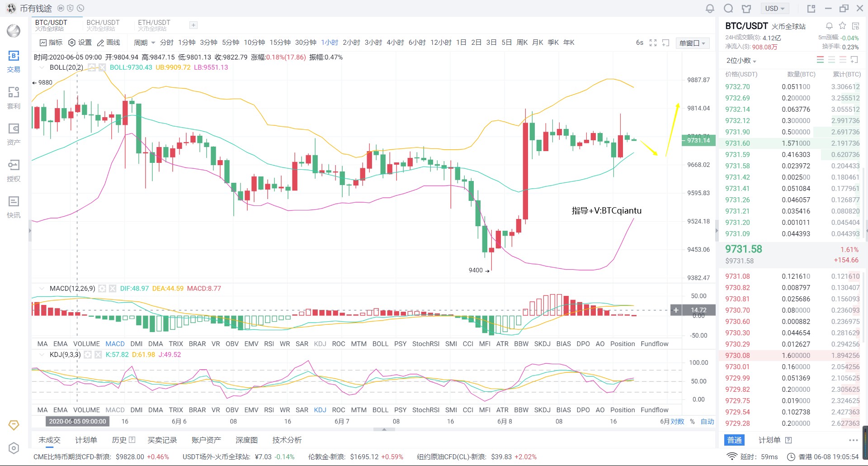
Task: Open 快讯 (News) in left sidebar
Action: (x=14, y=207)
